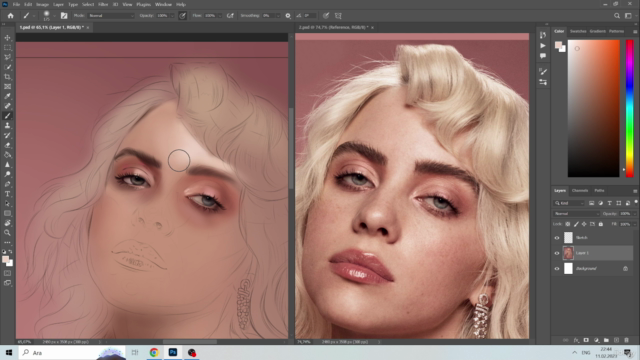Click the hue spectrum slider
The image size is (640, 360).
[630, 108]
